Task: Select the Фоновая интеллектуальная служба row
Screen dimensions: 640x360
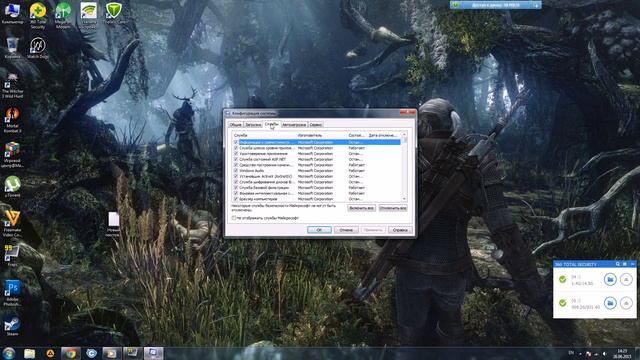Action: tap(316, 193)
